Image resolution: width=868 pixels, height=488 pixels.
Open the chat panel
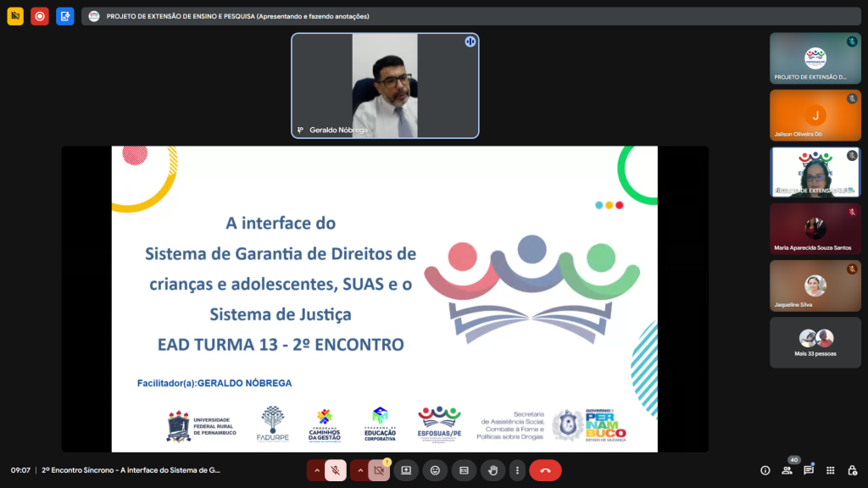click(809, 470)
